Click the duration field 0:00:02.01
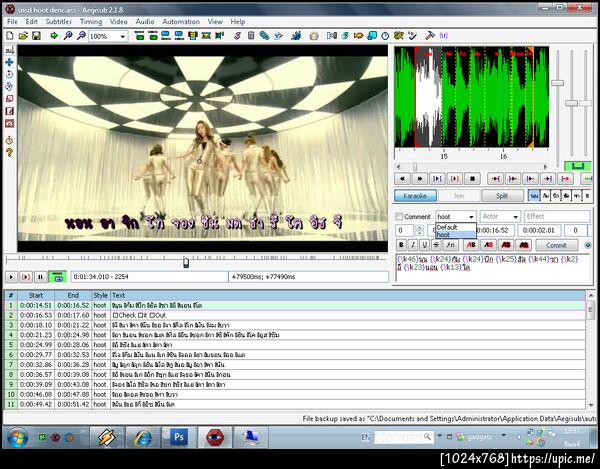Image resolution: width=600 pixels, height=469 pixels. 539,230
